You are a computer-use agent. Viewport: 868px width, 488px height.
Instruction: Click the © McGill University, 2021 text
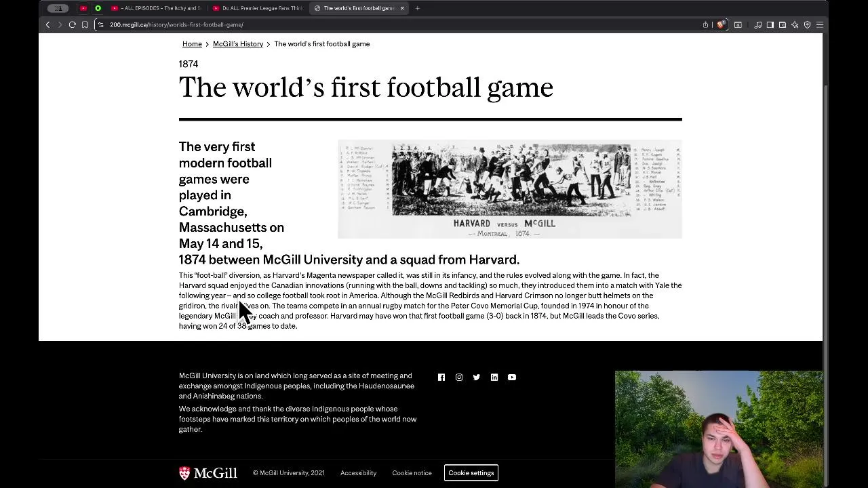[289, 473]
